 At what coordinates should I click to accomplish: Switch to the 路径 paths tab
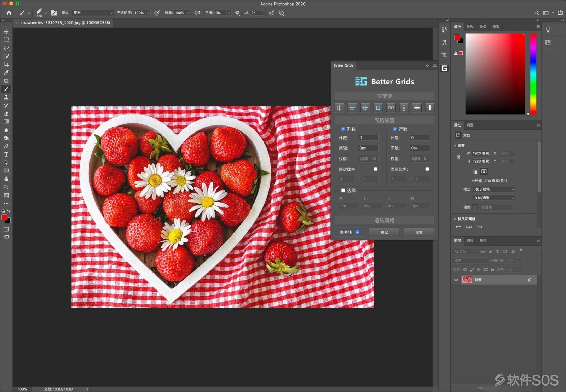[x=483, y=241]
